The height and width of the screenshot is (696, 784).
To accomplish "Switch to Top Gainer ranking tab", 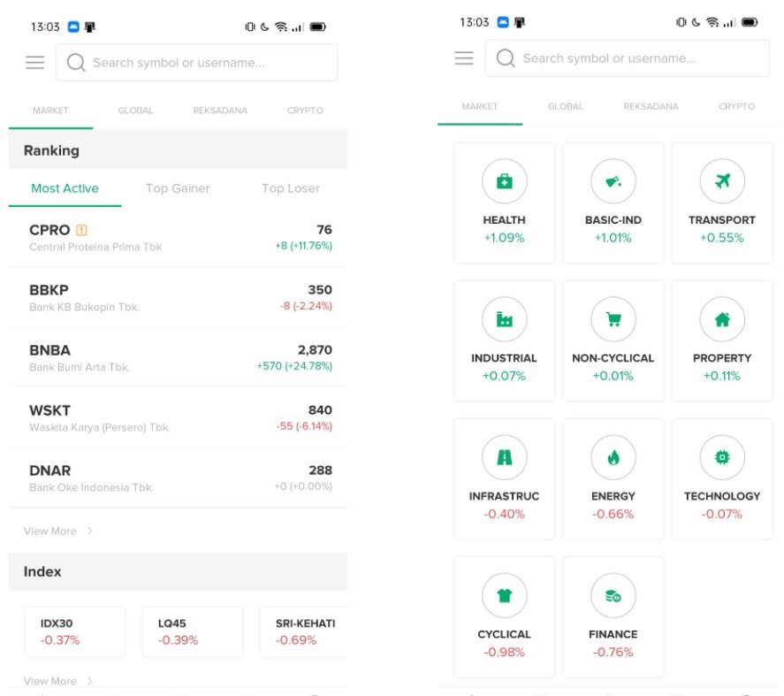I will click(x=178, y=188).
